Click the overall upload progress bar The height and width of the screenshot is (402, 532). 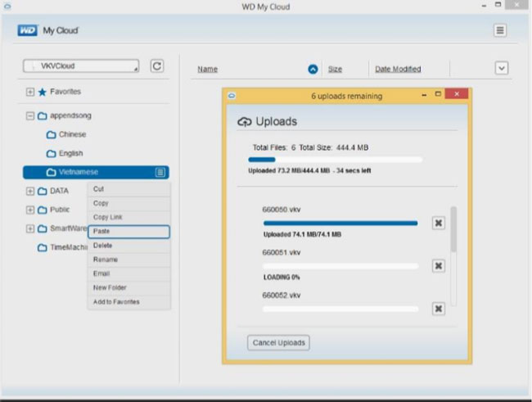pos(335,160)
